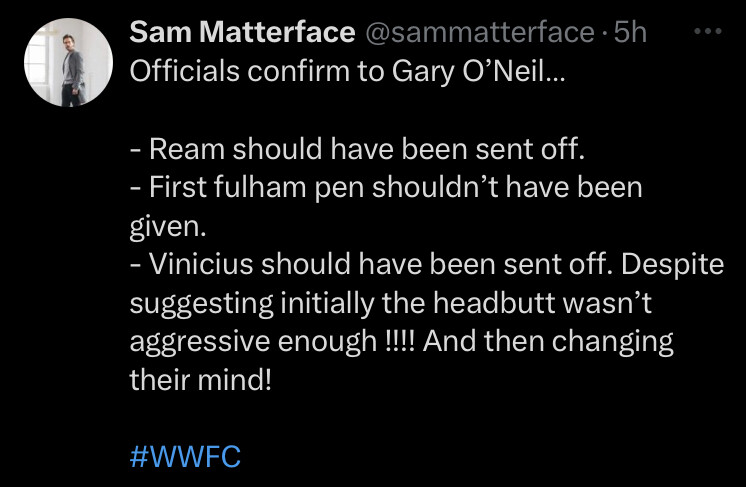Follow the #WWFC hashtag
Image resolution: width=746 pixels, height=487 pixels.
pos(185,457)
